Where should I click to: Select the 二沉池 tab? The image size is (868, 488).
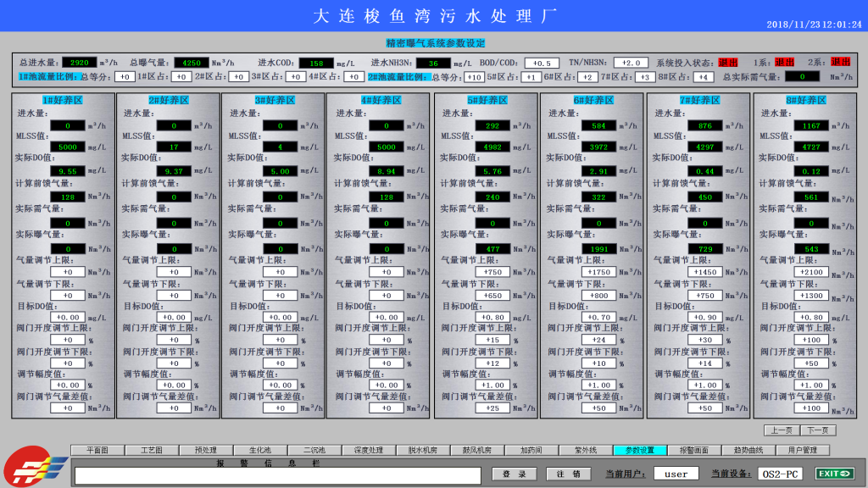pos(314,451)
